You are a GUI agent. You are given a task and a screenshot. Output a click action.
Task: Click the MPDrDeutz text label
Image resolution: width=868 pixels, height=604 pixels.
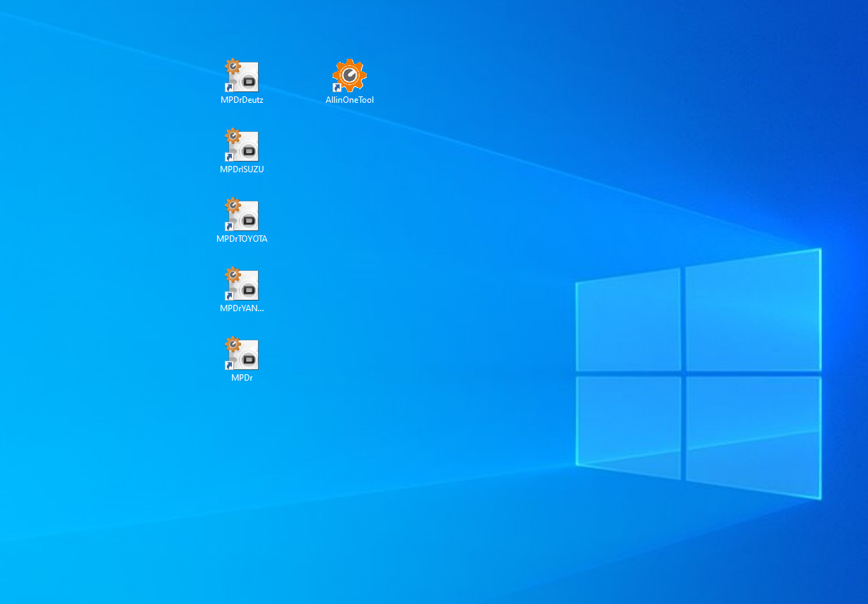[242, 100]
